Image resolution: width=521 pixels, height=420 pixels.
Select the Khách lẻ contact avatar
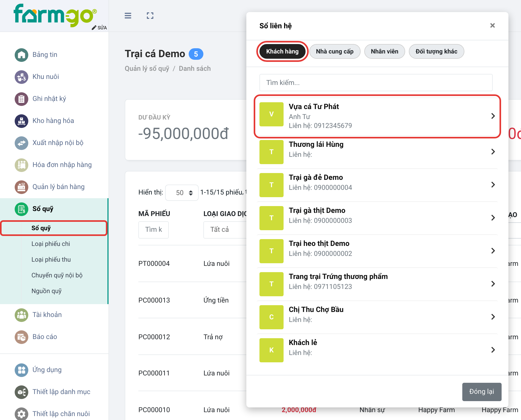click(x=272, y=350)
